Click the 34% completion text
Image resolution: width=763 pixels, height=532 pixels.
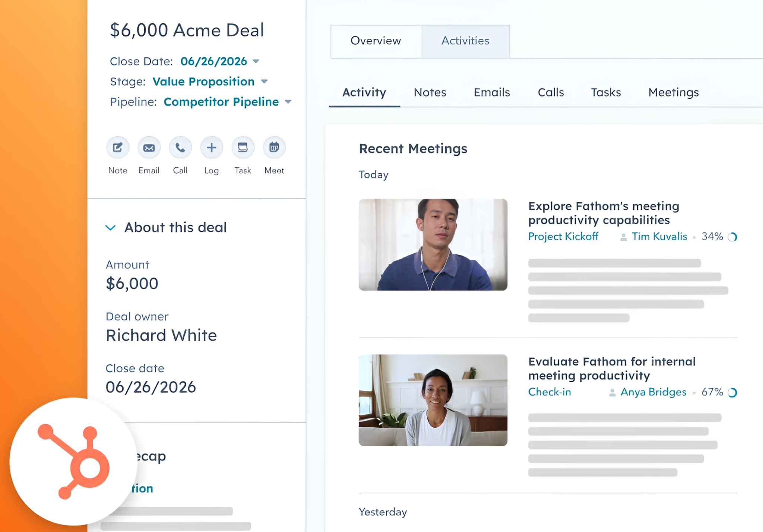[x=712, y=237]
